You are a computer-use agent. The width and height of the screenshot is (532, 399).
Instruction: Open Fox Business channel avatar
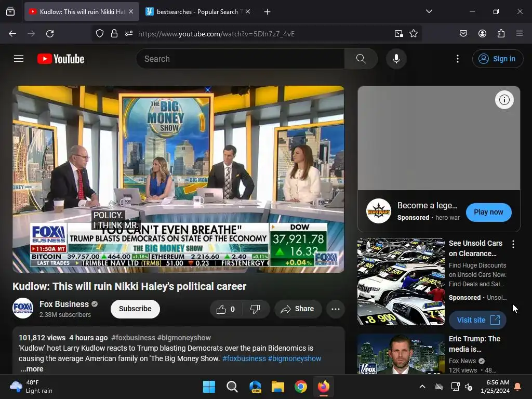coord(23,309)
